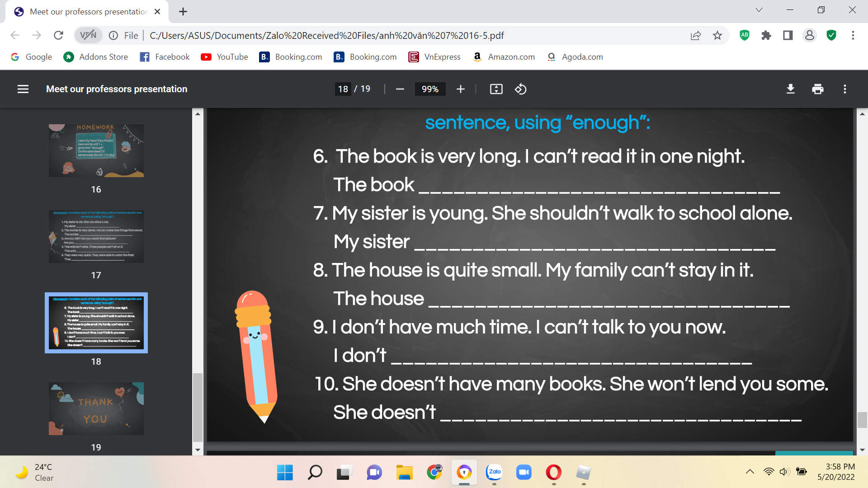This screenshot has height=488, width=868.
Task: Click the thumbnail panel scrollbar handle
Action: (x=198, y=407)
